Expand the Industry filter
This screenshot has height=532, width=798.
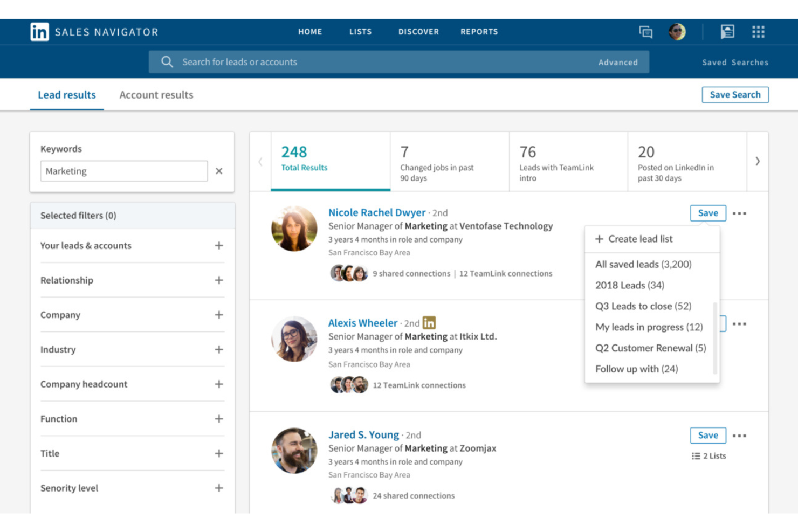point(219,349)
